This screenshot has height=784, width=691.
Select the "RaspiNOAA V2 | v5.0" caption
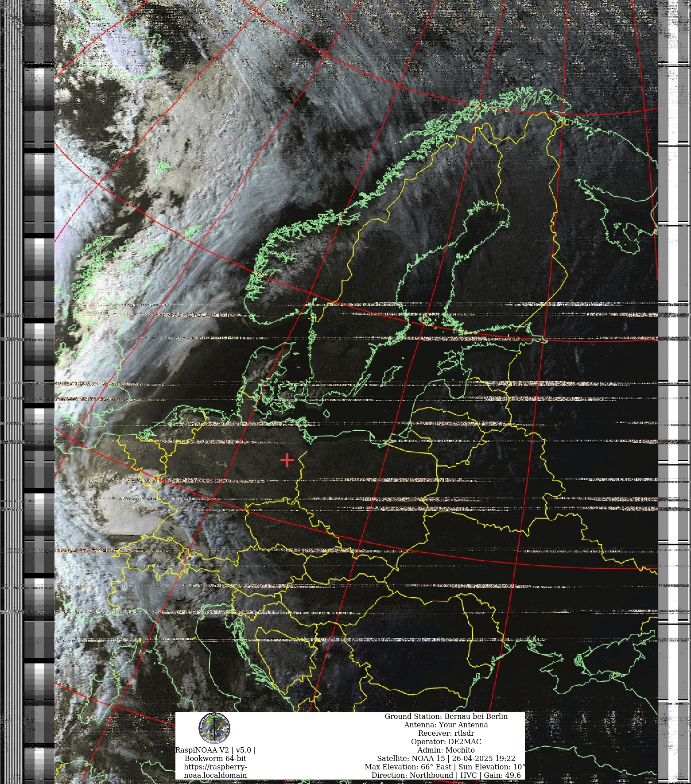click(215, 750)
